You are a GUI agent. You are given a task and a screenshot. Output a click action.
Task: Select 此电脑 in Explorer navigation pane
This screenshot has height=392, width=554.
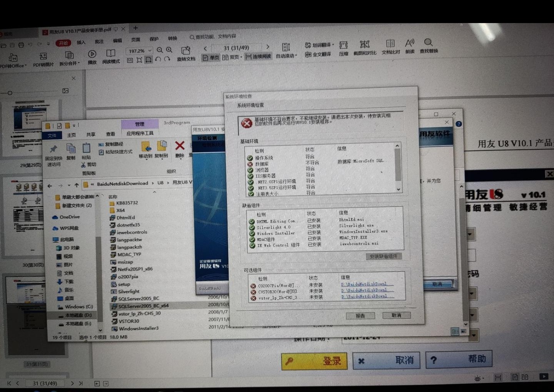[63, 239]
